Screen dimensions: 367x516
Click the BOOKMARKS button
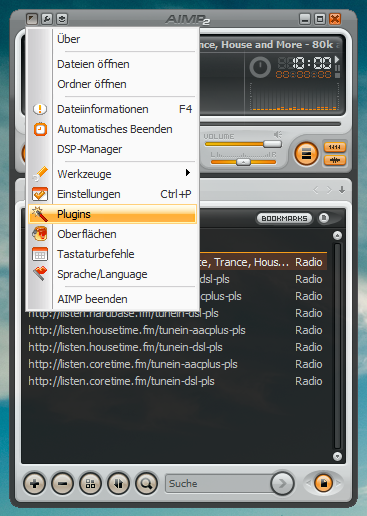(x=284, y=218)
